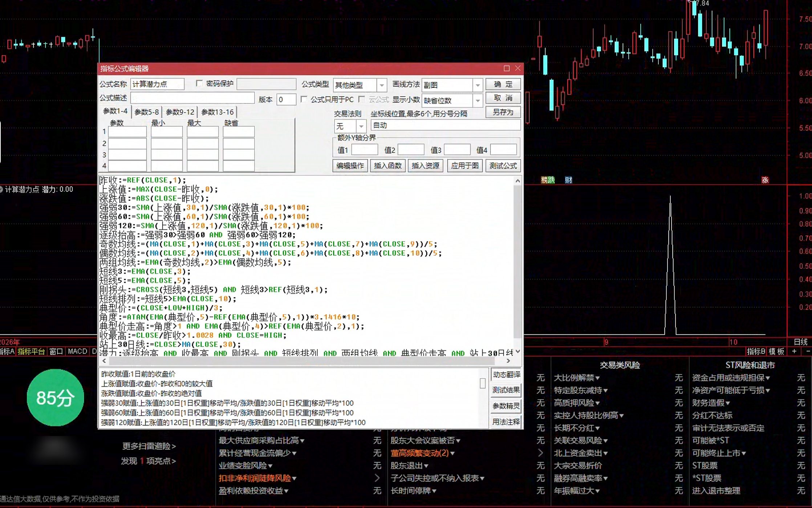This screenshot has height=508, width=812.
Task: Select the MACD indicator tab
Action: click(78, 351)
